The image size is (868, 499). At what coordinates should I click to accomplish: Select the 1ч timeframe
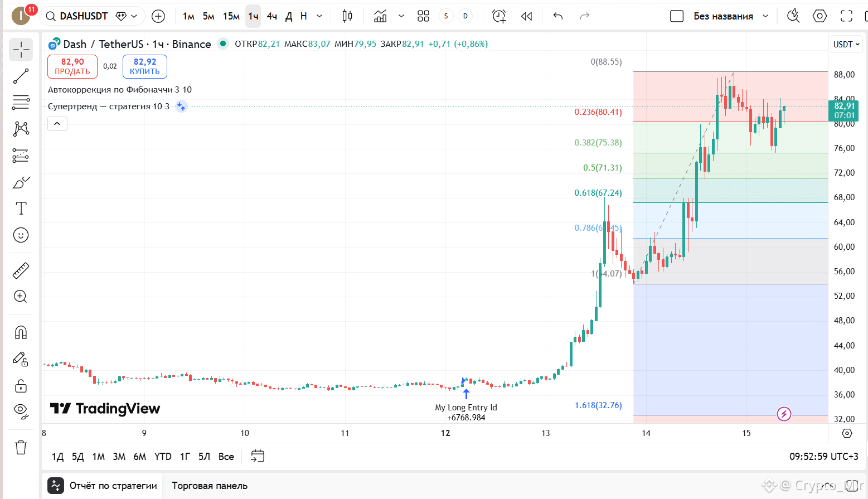tap(253, 16)
